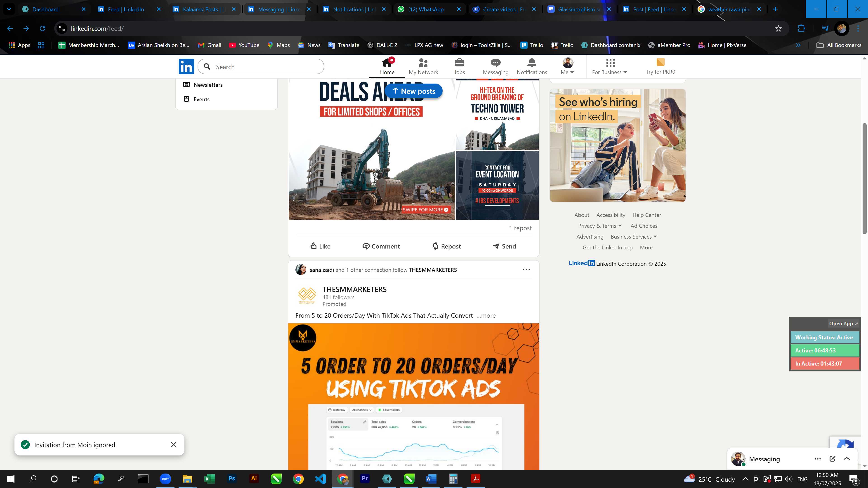Image resolution: width=868 pixels, height=488 pixels.
Task: Click the LinkedIn logo
Action: [x=186, y=66]
